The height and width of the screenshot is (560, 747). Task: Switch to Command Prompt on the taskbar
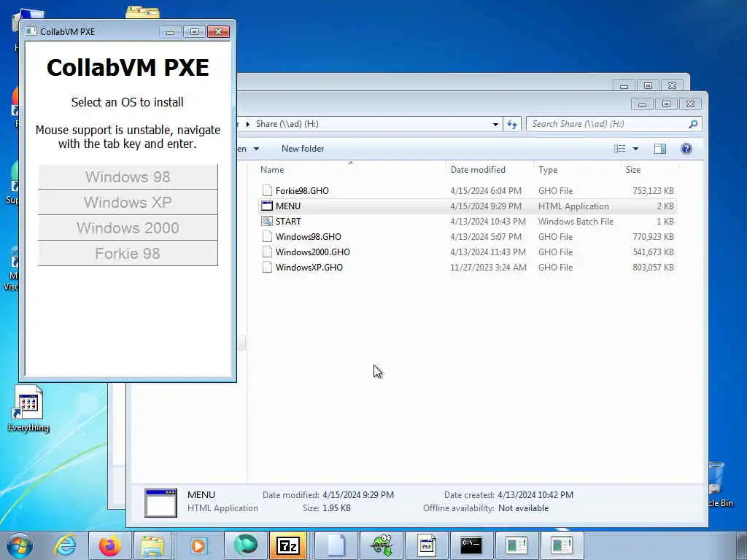click(x=471, y=545)
